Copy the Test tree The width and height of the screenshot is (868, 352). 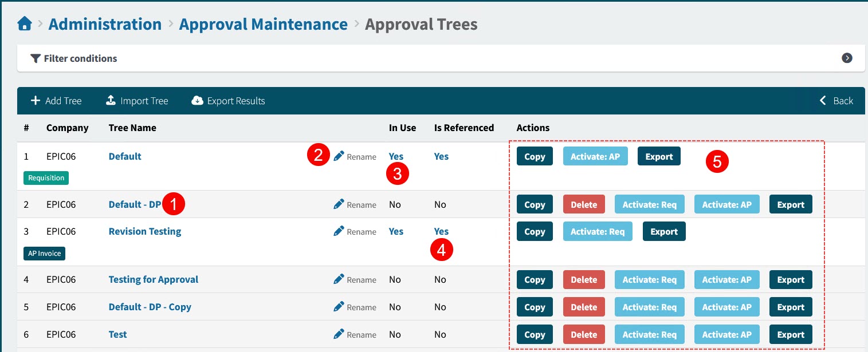pyautogui.click(x=535, y=334)
